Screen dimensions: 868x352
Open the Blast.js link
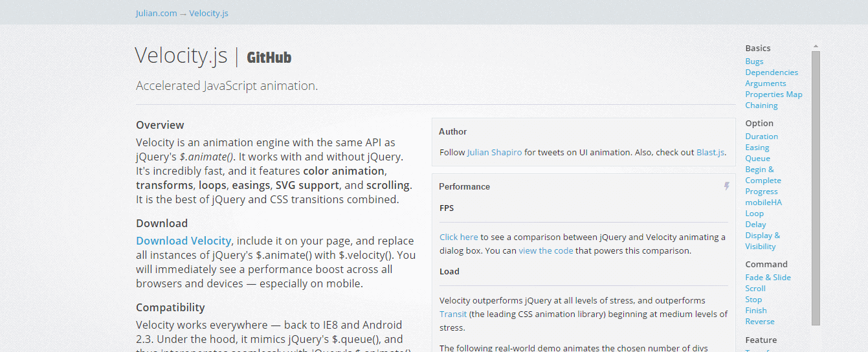click(711, 153)
